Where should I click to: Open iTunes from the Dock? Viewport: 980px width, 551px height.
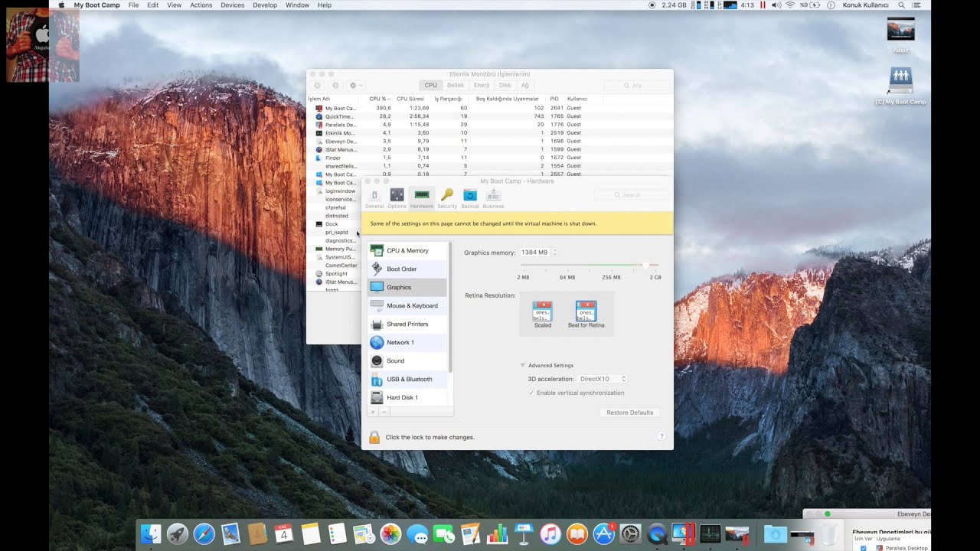tap(550, 533)
